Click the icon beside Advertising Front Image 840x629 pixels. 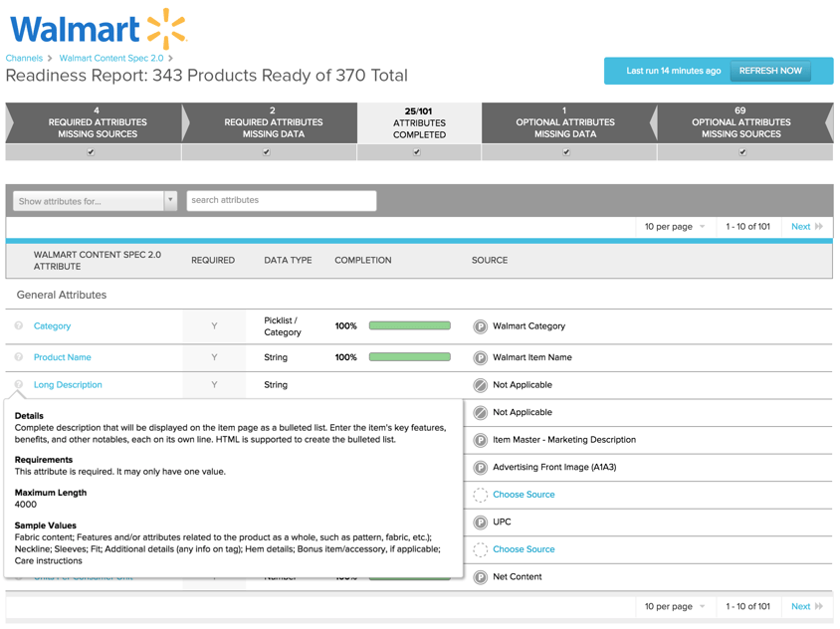click(480, 467)
